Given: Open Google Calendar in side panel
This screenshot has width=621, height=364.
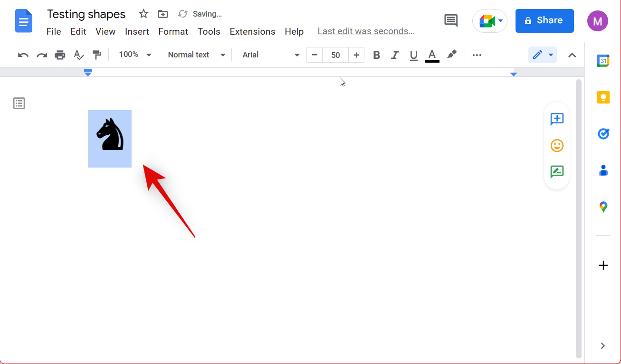Looking at the screenshot, I should [603, 60].
